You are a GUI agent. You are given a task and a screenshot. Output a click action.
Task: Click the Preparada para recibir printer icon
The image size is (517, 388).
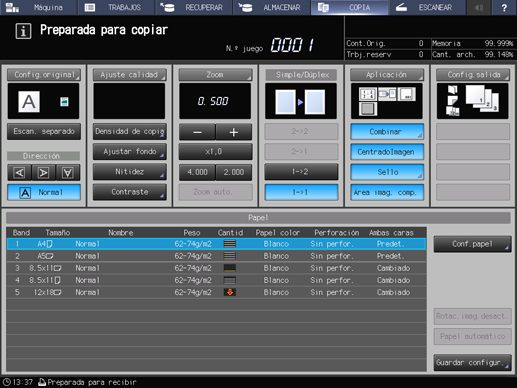tap(42, 382)
